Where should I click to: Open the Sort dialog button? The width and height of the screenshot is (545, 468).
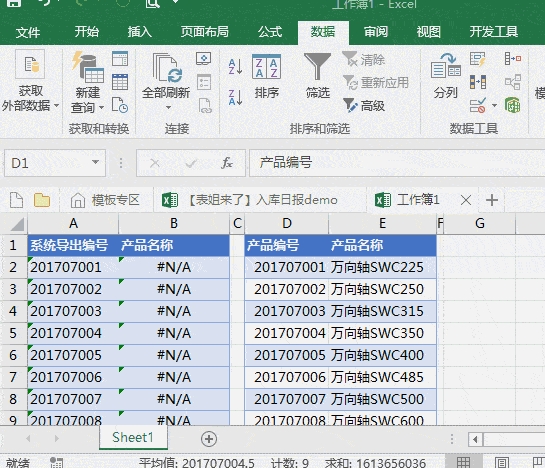pyautogui.click(x=266, y=76)
